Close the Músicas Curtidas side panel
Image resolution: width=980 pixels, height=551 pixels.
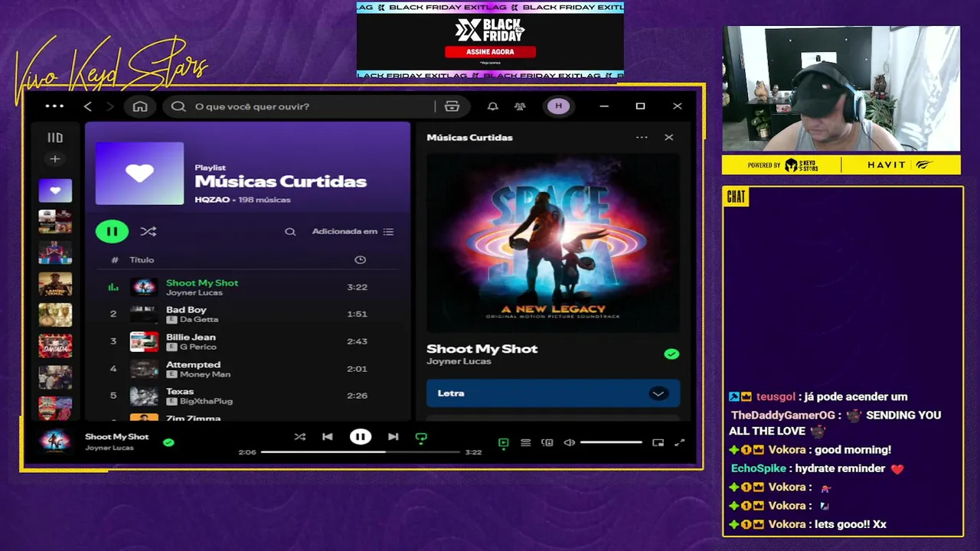click(669, 138)
